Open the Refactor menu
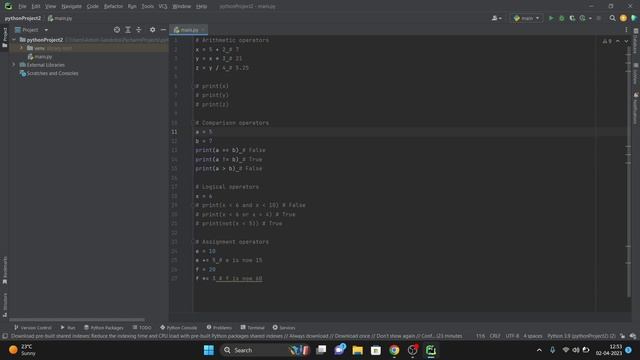The width and height of the screenshot is (640, 360). [113, 6]
